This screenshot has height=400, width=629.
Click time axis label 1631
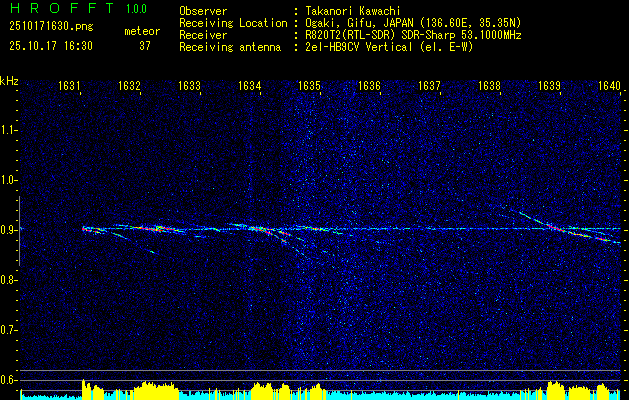69,86
